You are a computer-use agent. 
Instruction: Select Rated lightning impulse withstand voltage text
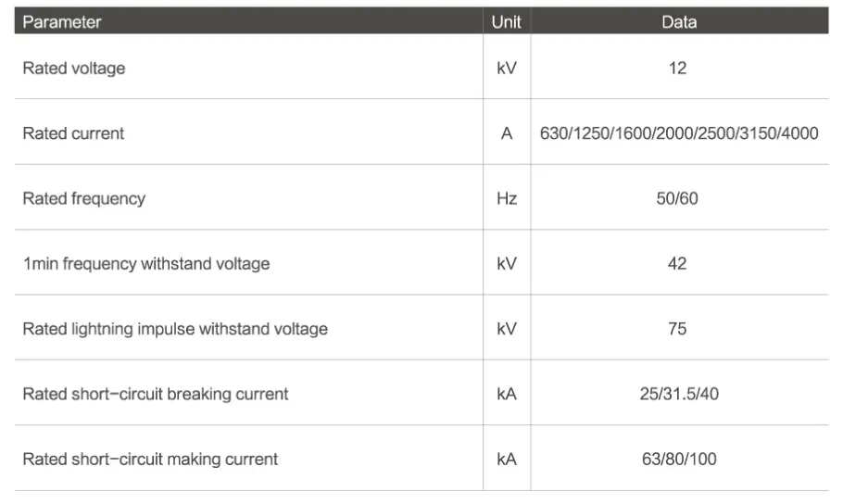(175, 329)
